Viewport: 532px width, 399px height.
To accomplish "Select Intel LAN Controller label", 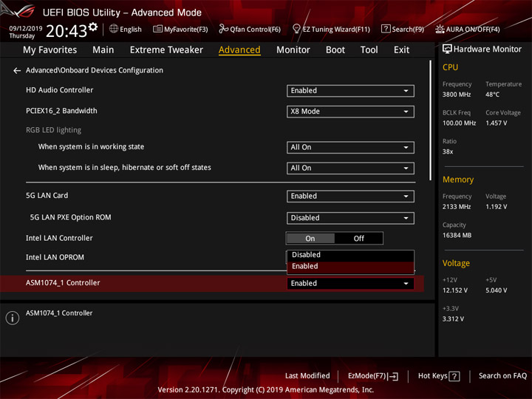I will click(x=59, y=238).
